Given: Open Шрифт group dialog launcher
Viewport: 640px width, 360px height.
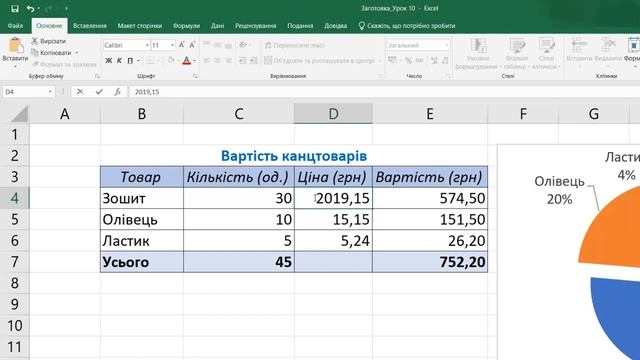Looking at the screenshot, I should [195, 76].
